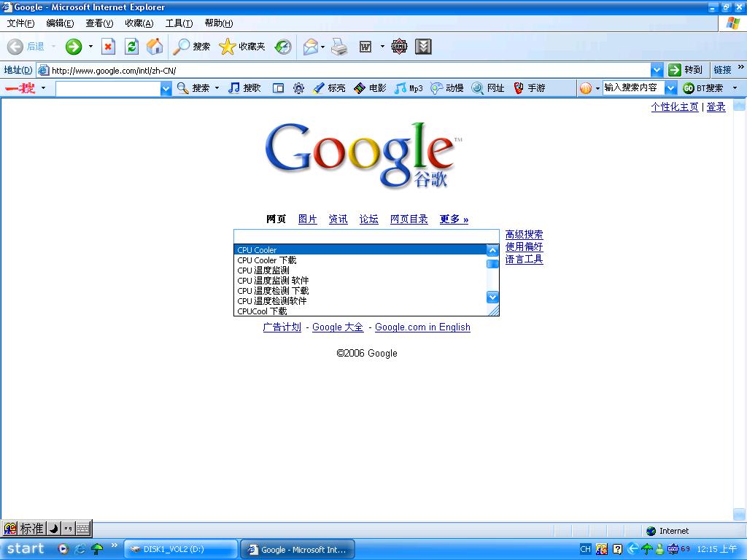Open the 帮助(H) menu
The height and width of the screenshot is (560, 747).
219,23
